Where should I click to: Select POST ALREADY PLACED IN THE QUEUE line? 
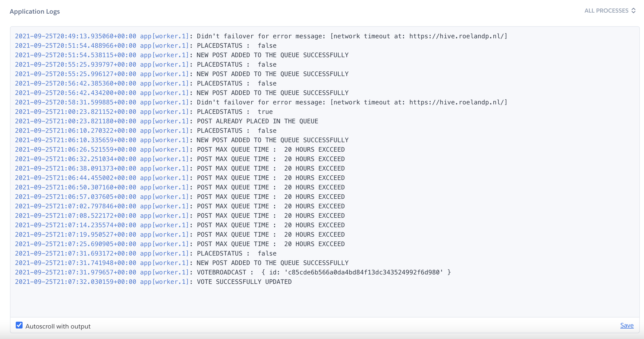coord(166,121)
